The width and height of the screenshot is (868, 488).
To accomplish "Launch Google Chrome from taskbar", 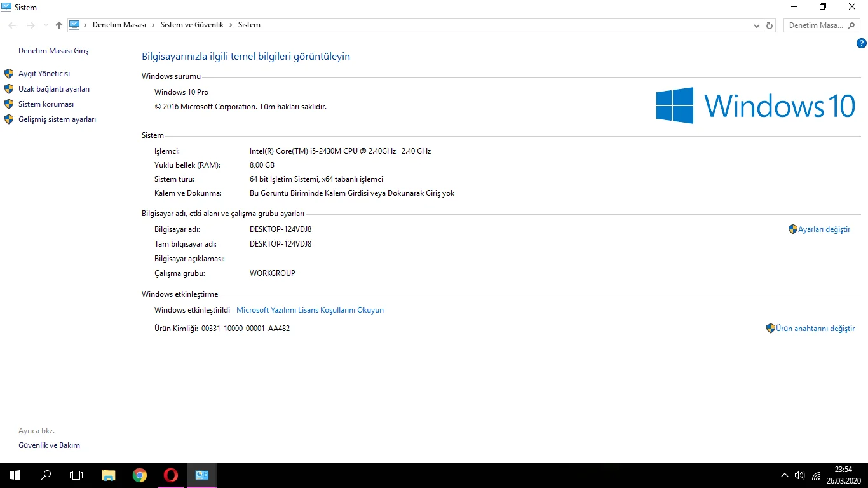I will tap(140, 475).
